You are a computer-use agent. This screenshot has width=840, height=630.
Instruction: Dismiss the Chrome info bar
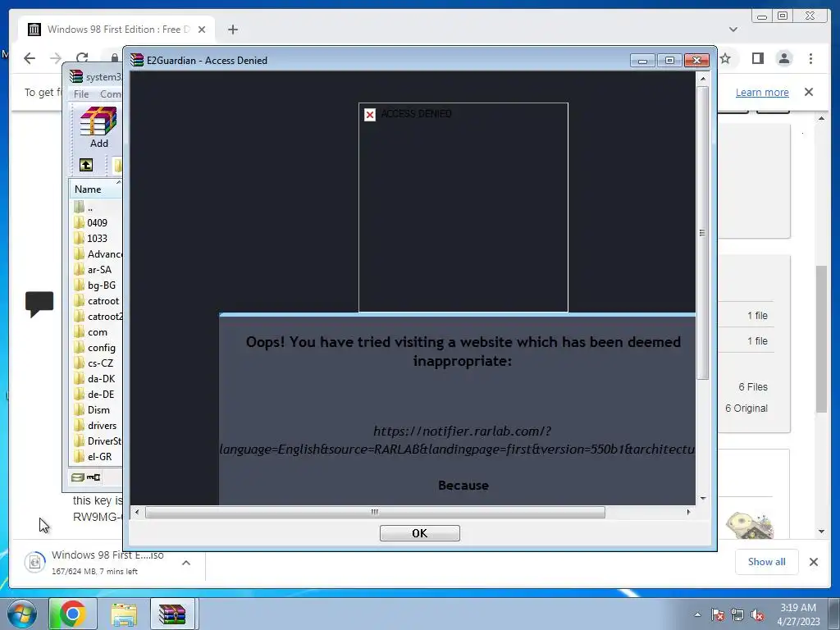point(809,92)
